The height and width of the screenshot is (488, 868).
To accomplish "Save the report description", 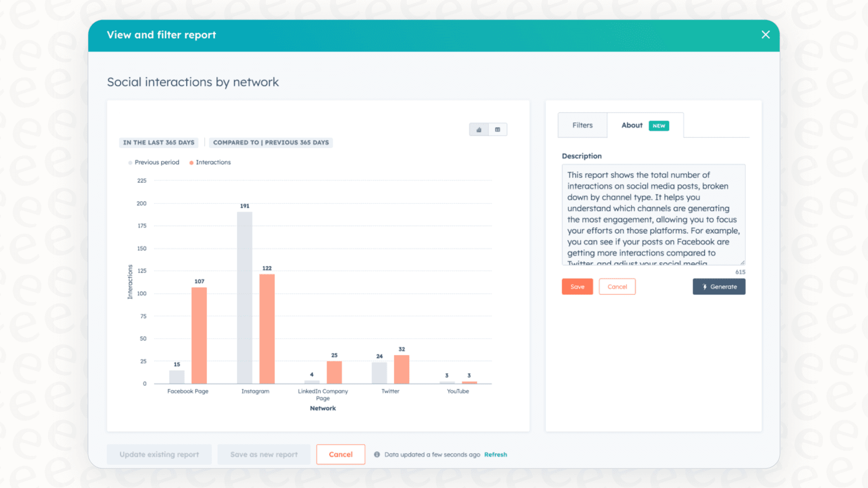I will point(577,287).
